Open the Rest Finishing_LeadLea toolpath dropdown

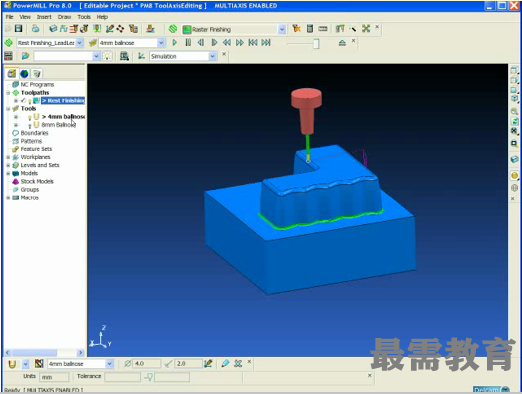click(x=79, y=43)
